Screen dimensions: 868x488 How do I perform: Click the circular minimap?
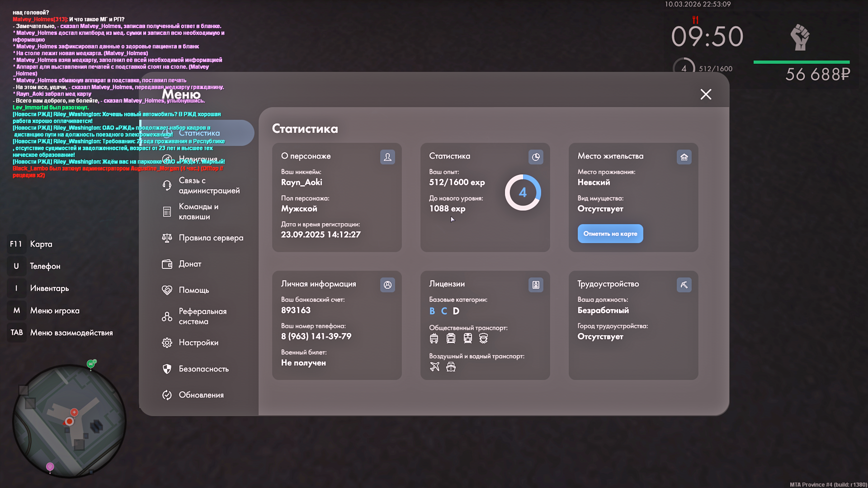click(69, 421)
